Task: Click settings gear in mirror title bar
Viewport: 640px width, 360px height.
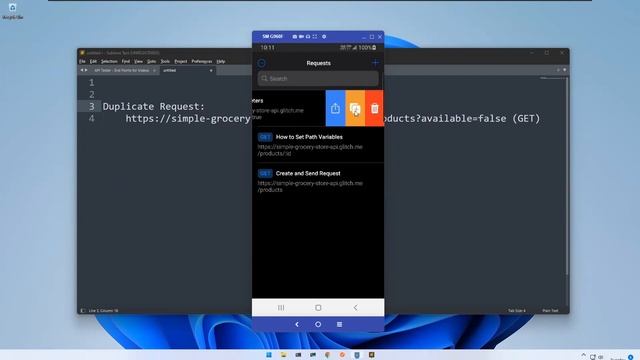Action: pos(324,37)
